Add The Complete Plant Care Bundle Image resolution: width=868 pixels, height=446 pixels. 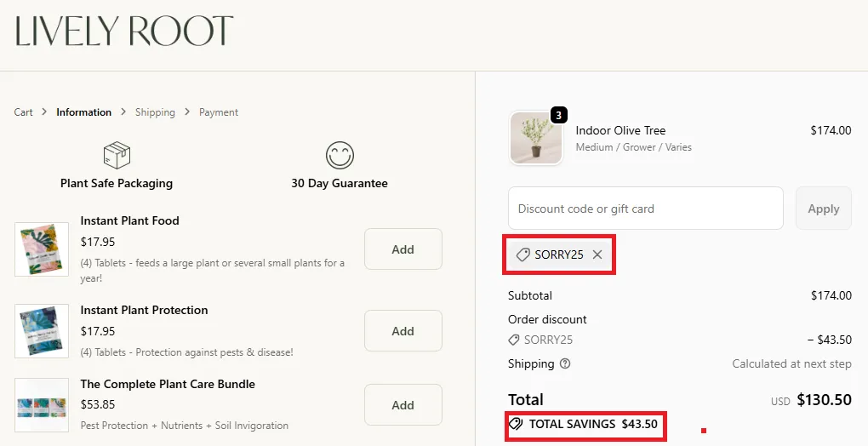403,405
